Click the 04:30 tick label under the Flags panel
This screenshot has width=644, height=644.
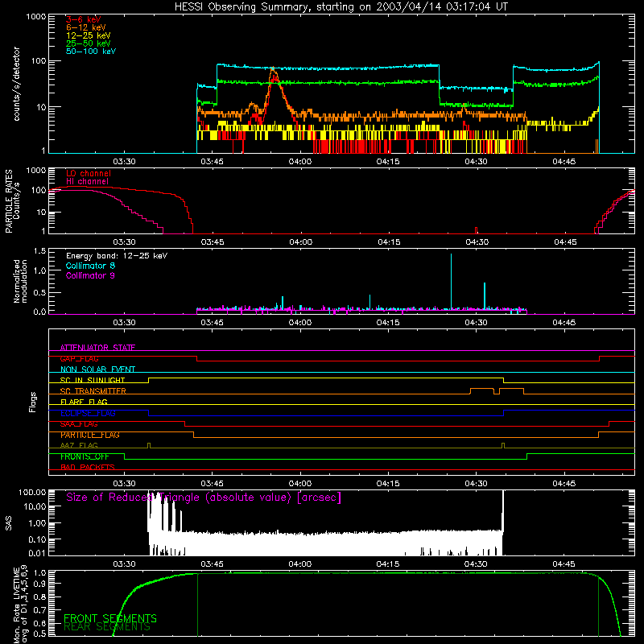476,484
